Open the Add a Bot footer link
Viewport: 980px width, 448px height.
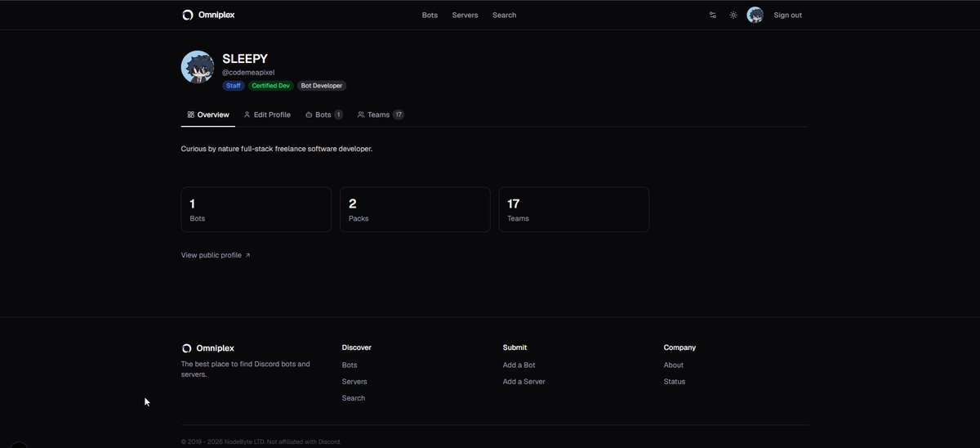pos(519,365)
